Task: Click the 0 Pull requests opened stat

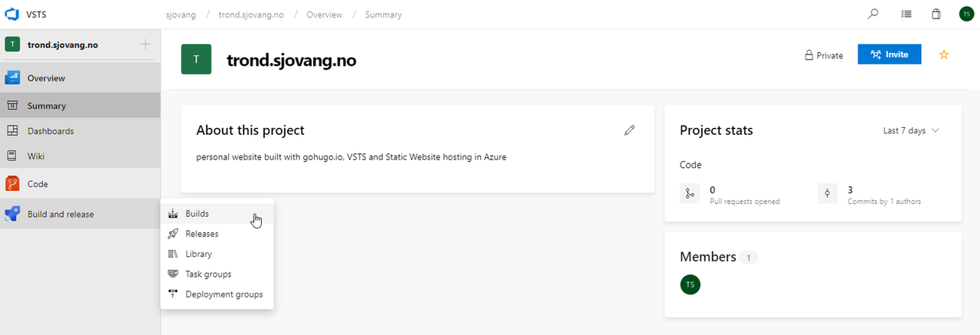Action: pyautogui.click(x=730, y=195)
